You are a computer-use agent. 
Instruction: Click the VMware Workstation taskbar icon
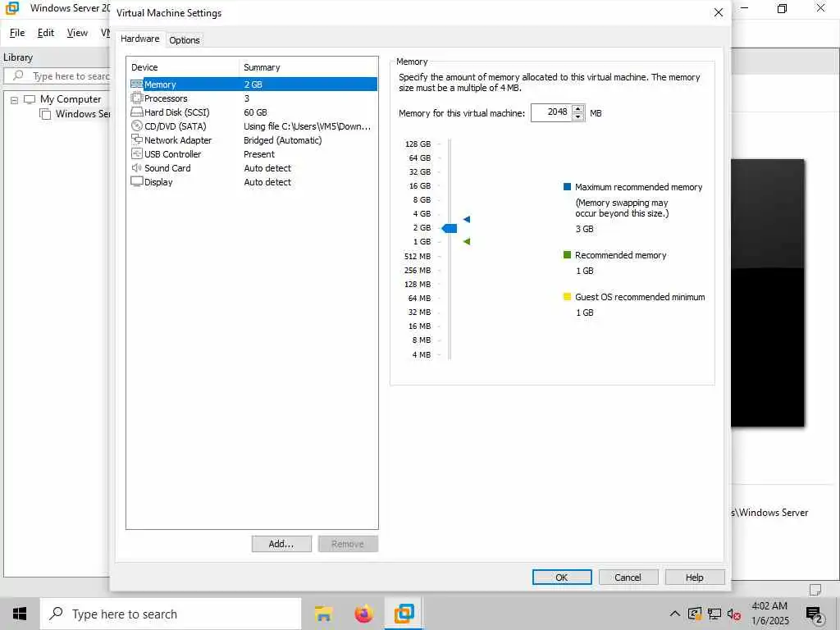[x=404, y=614]
